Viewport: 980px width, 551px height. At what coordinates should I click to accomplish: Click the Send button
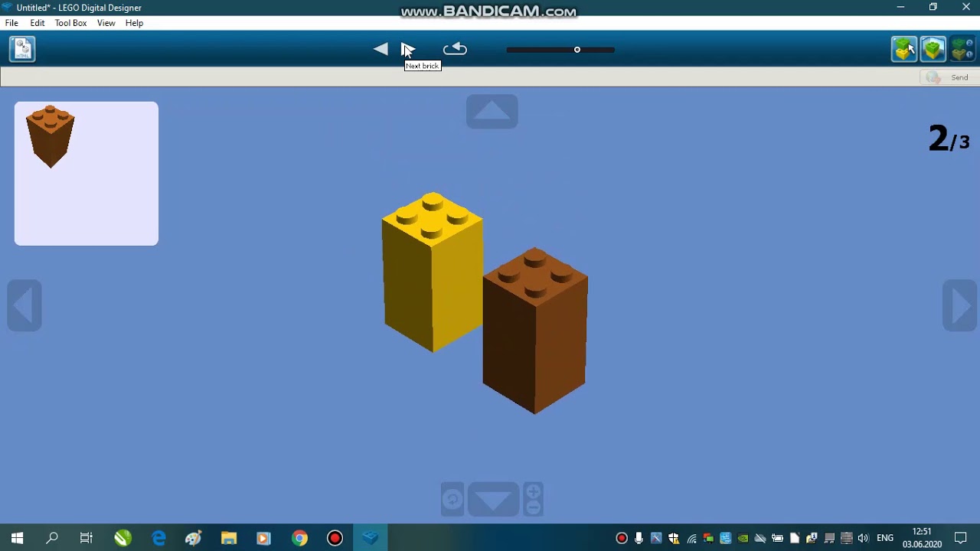(x=949, y=77)
